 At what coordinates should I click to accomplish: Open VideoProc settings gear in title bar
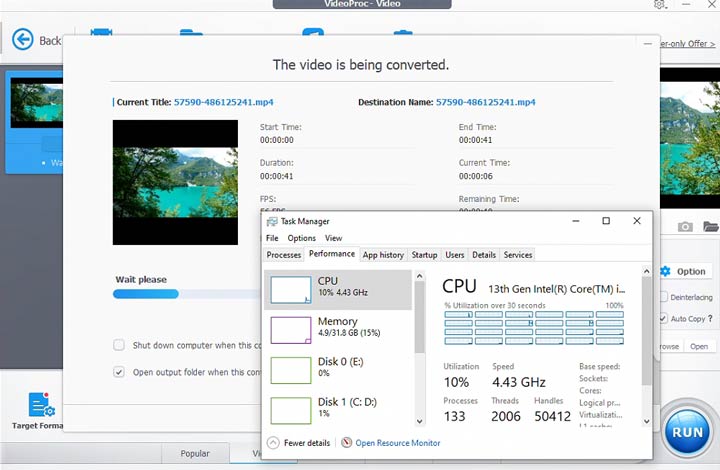pyautogui.click(x=660, y=4)
